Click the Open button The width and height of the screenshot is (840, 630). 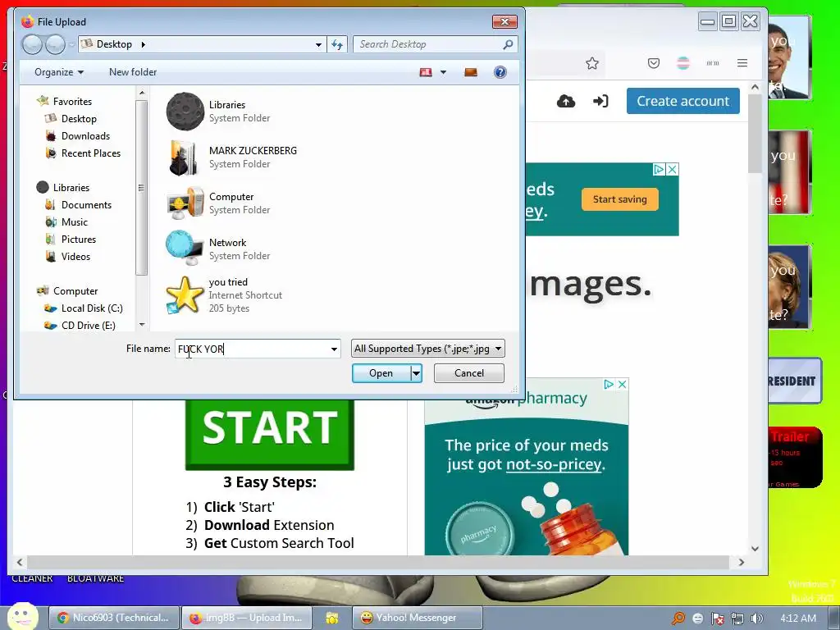tap(381, 373)
